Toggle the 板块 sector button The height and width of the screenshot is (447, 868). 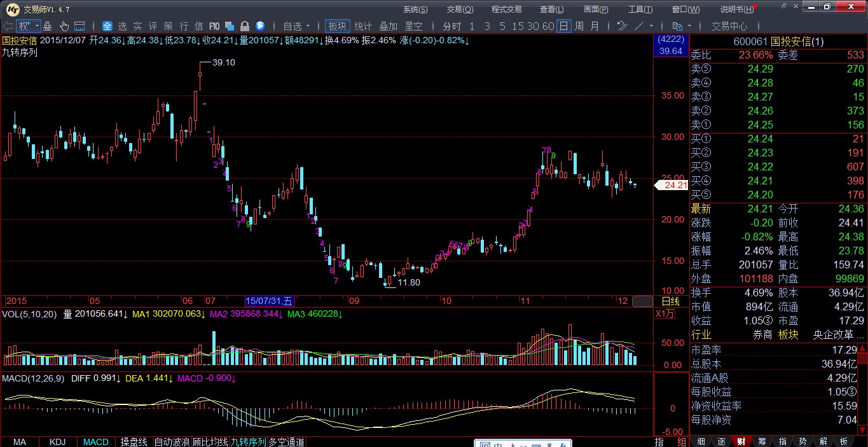(x=337, y=26)
